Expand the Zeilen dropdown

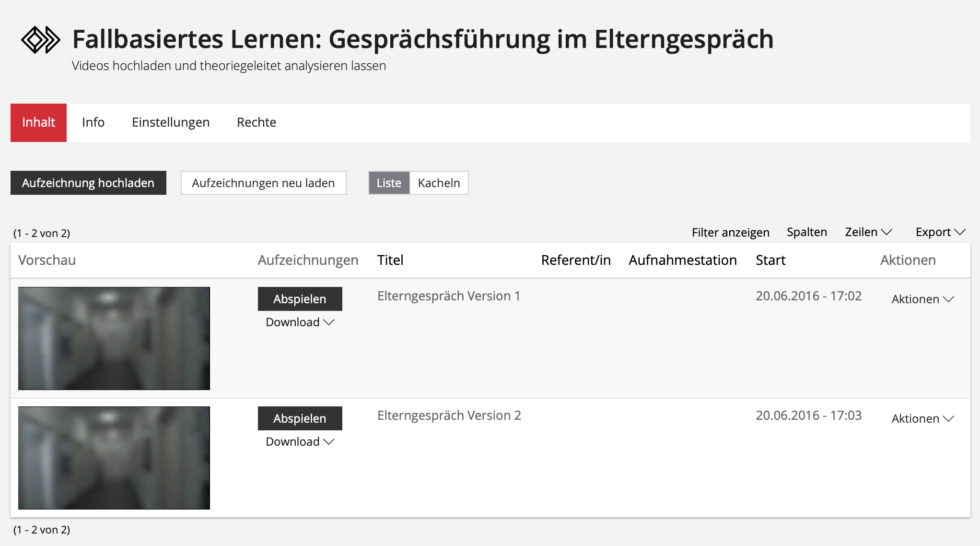pos(868,232)
